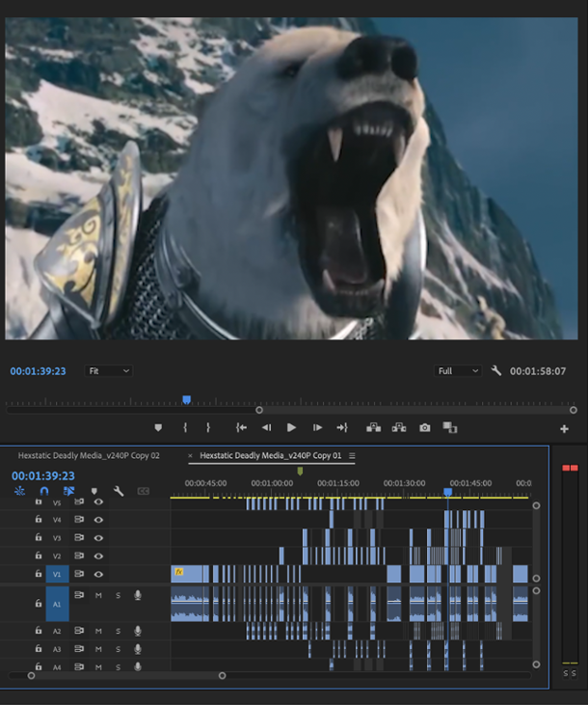Image resolution: width=588 pixels, height=705 pixels.
Task: Solo audio track A3
Action: pyautogui.click(x=118, y=649)
